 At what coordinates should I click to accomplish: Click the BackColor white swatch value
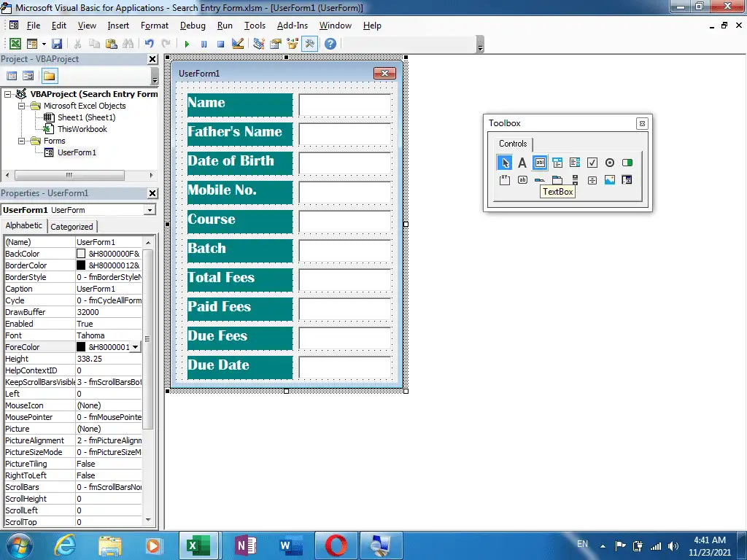click(x=81, y=254)
